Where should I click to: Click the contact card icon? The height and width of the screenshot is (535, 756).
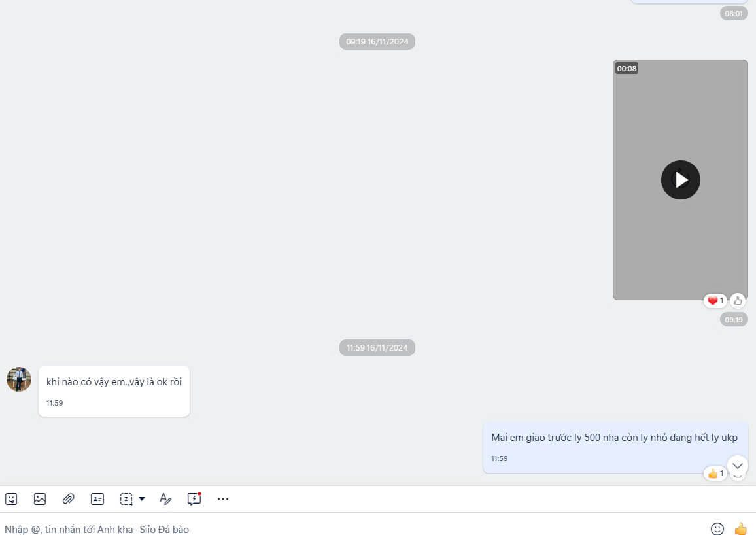pos(97,499)
